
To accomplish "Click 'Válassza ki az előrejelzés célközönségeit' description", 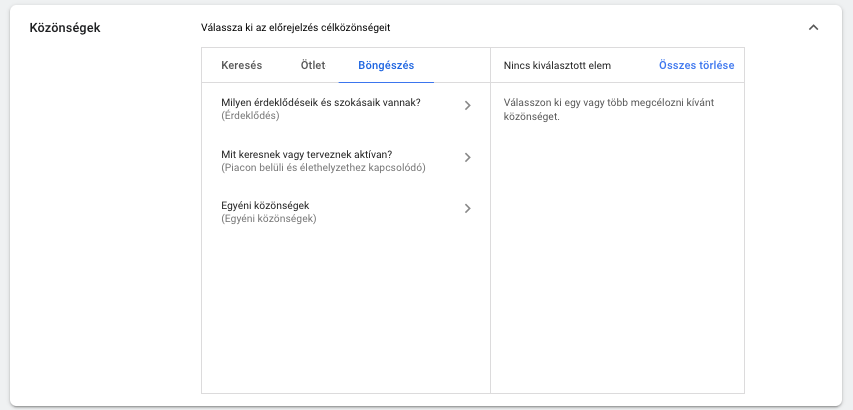I will click(x=295, y=27).
